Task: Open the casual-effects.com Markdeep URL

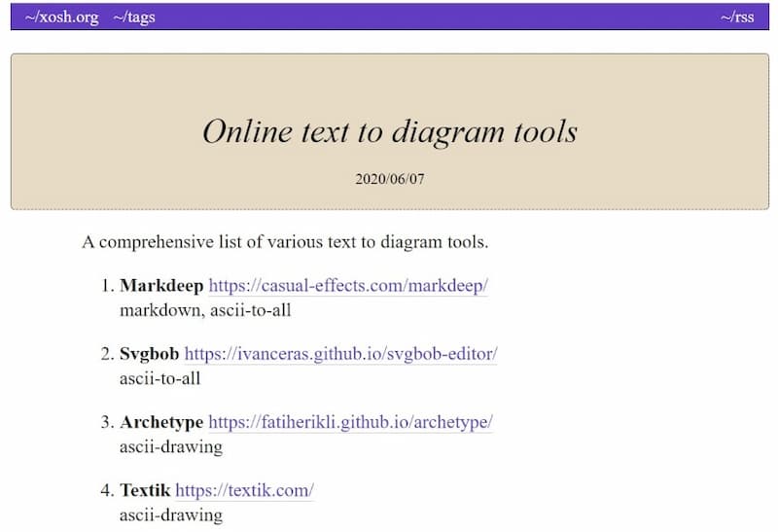Action: [347, 286]
